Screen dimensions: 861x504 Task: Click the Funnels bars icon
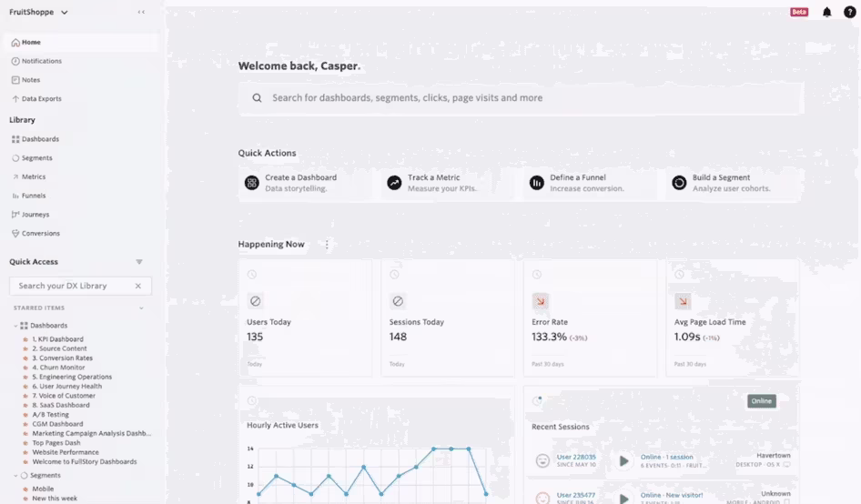15,196
